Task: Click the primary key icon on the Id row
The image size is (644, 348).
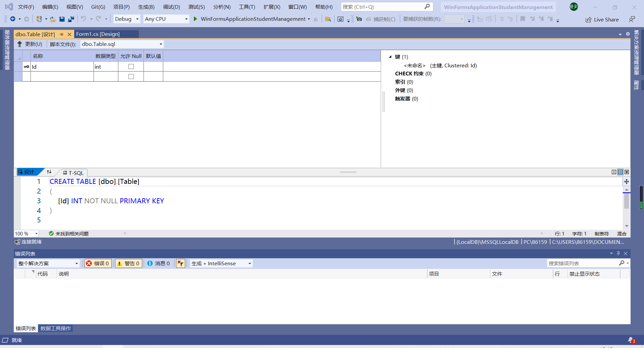Action: [x=26, y=66]
